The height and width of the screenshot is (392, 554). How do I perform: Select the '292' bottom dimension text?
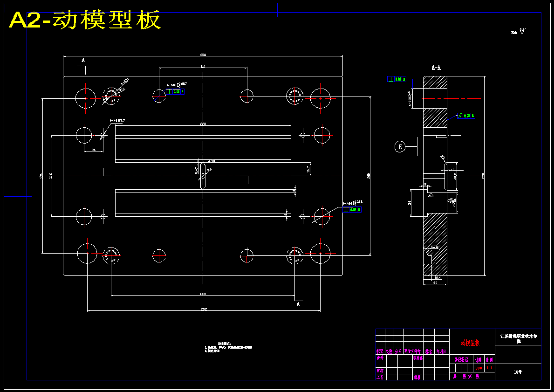pos(204,309)
